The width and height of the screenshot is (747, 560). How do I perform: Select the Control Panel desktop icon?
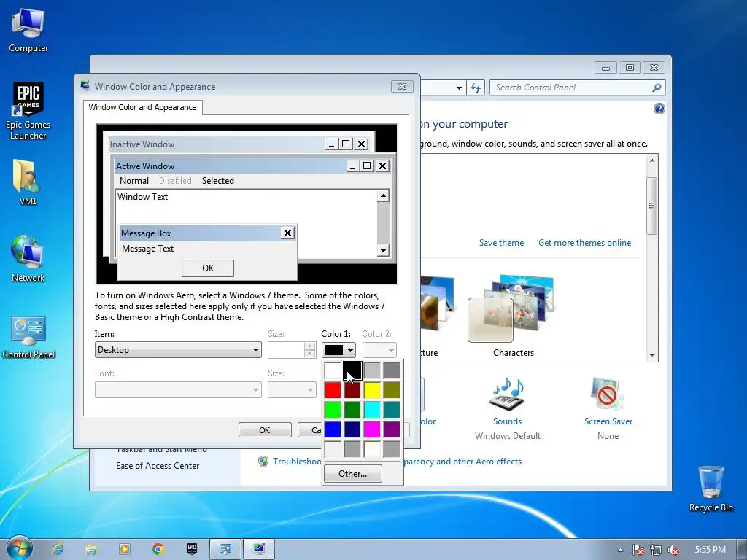point(28,337)
